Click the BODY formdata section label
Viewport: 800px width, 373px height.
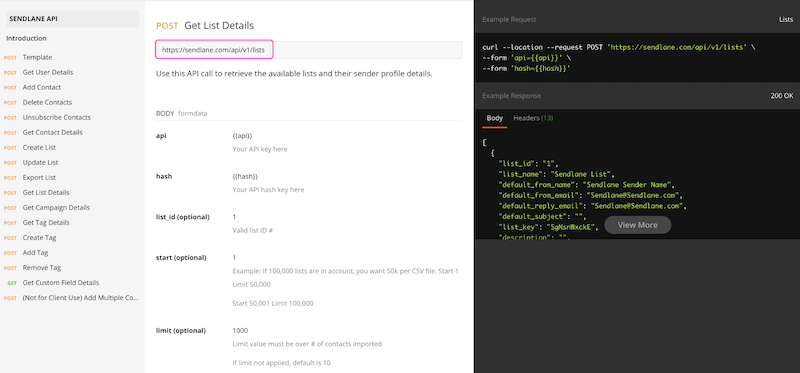181,113
